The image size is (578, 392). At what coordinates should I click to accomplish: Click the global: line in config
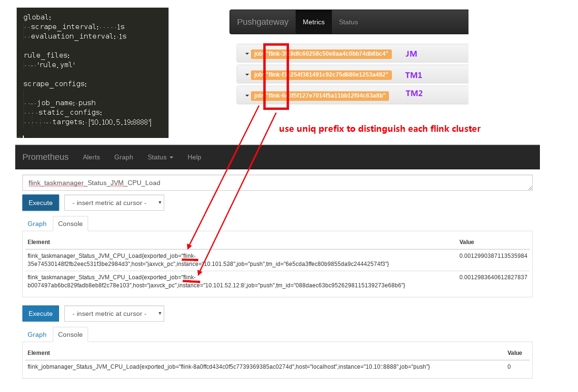tap(38, 18)
